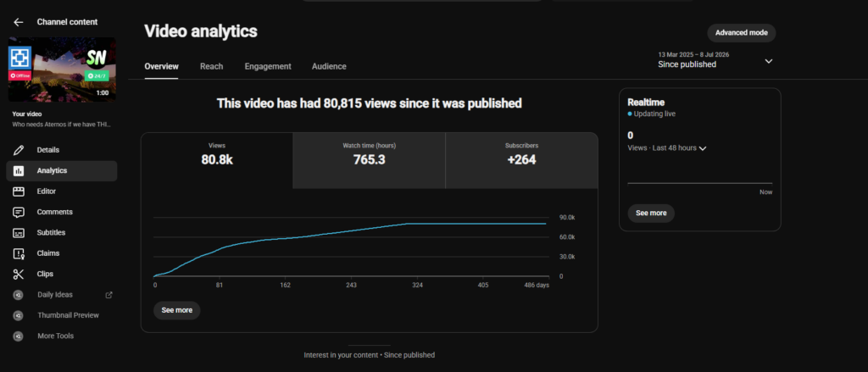Click the Advanced mode button
This screenshot has height=372, width=868.
741,33
